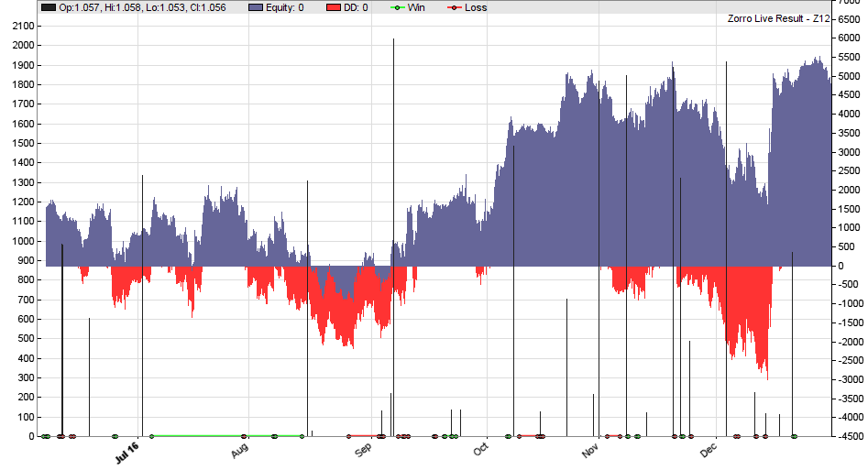Select the 'DD: 0' legend label
Screen dimensions: 868x470
click(356, 7)
